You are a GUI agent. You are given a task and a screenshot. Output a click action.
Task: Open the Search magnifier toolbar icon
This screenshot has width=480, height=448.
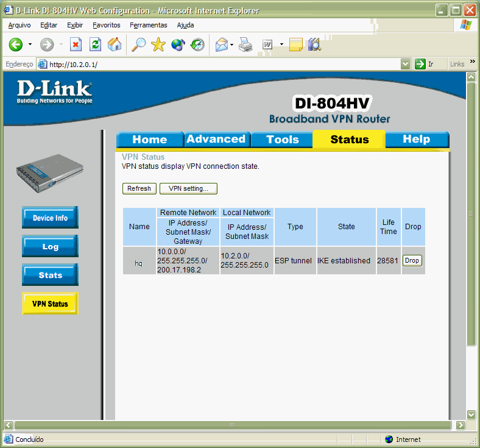[x=138, y=44]
